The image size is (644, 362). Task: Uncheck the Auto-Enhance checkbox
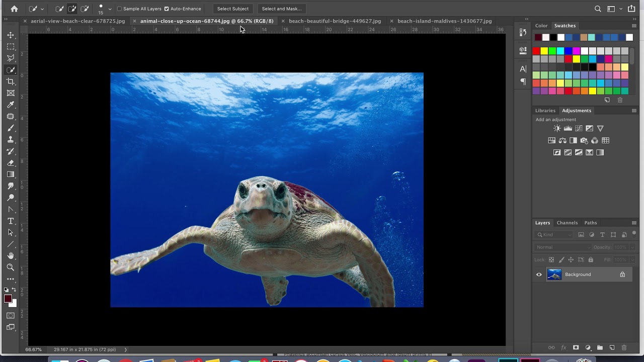click(x=167, y=9)
